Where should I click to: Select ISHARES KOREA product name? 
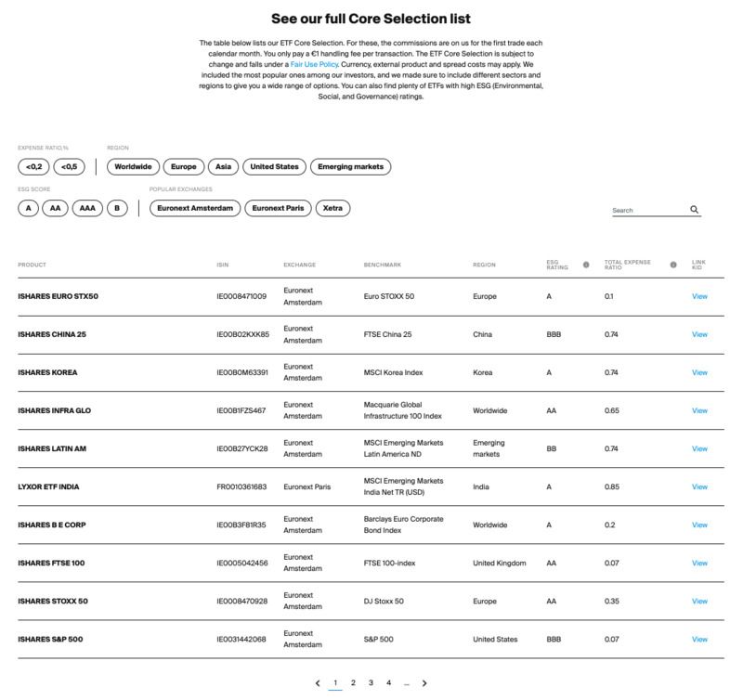click(47, 372)
